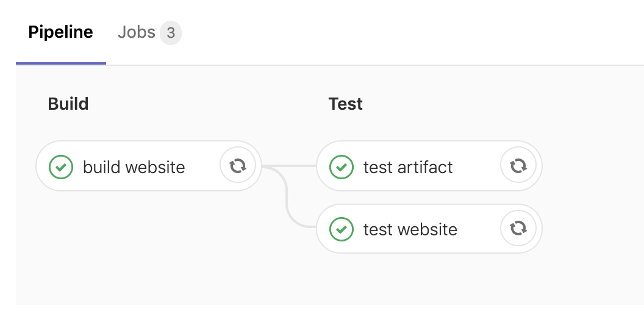The height and width of the screenshot is (328, 644).
Task: Open the test website job link
Action: [410, 229]
